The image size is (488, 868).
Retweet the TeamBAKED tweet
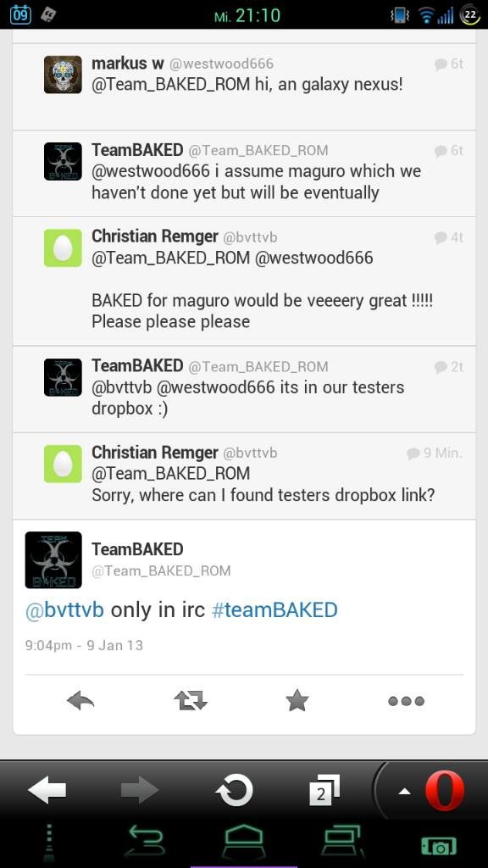click(x=190, y=701)
